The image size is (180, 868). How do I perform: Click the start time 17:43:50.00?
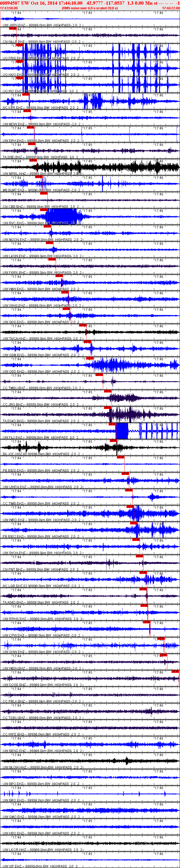click(9, 8)
